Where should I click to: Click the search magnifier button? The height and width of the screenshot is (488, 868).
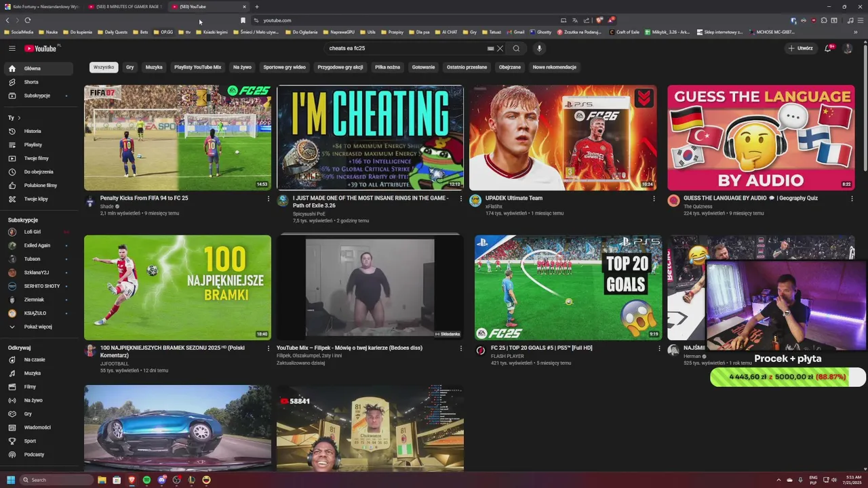pos(516,48)
